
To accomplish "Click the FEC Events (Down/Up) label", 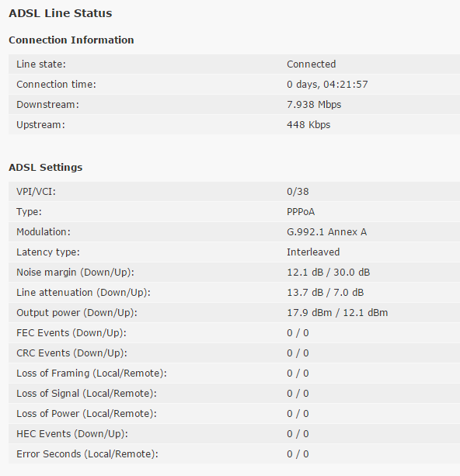I will tap(71, 333).
